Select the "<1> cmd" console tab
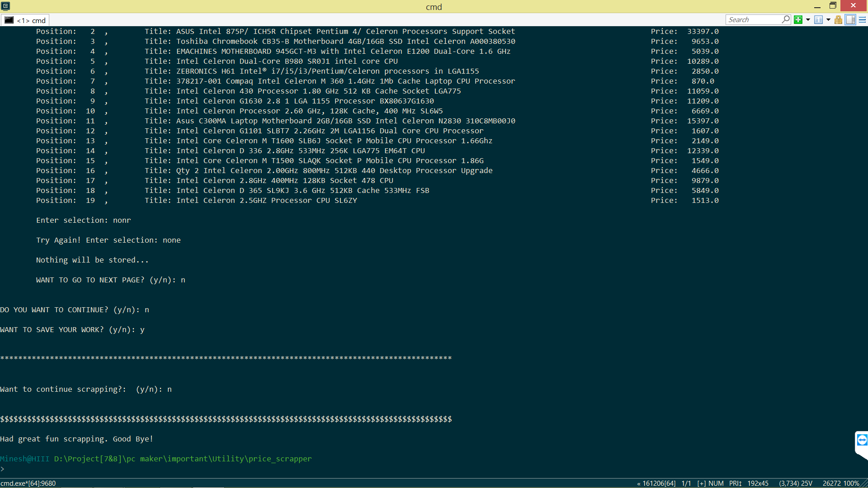Image resolution: width=868 pixels, height=488 pixels. (x=25, y=20)
